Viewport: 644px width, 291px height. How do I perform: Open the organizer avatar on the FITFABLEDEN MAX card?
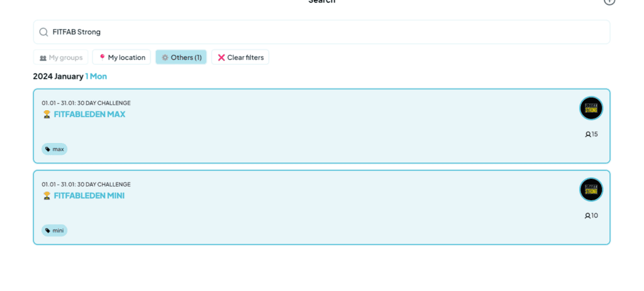pos(591,108)
